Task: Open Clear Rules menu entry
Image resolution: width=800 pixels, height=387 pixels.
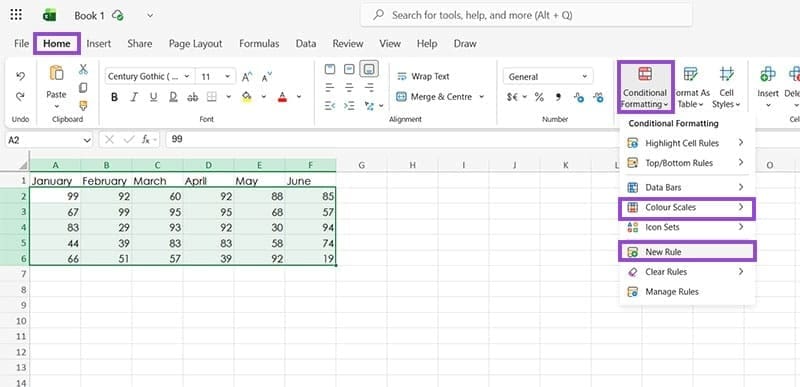Action: pyautogui.click(x=687, y=272)
